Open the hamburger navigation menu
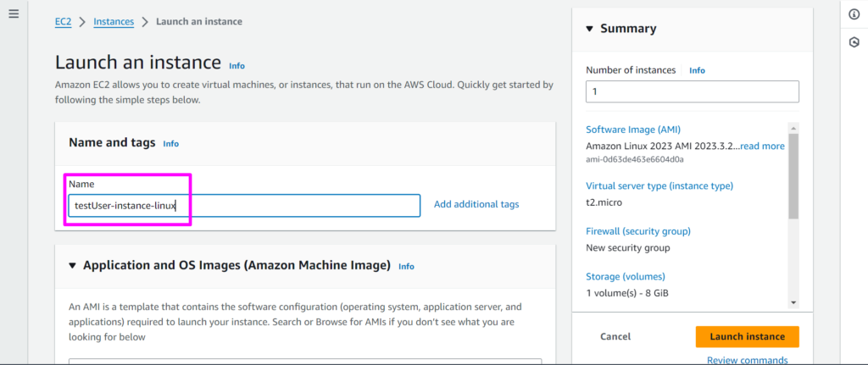The width and height of the screenshot is (868, 365). tap(14, 15)
